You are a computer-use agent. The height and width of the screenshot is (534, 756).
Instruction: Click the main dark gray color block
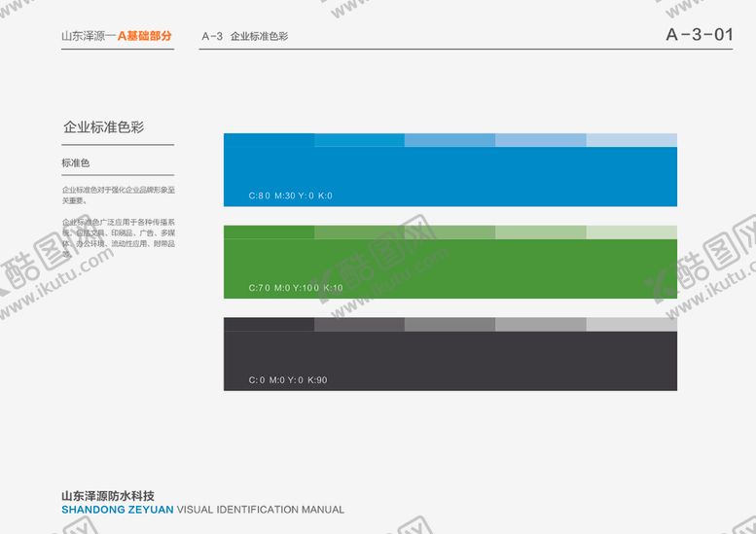point(450,361)
